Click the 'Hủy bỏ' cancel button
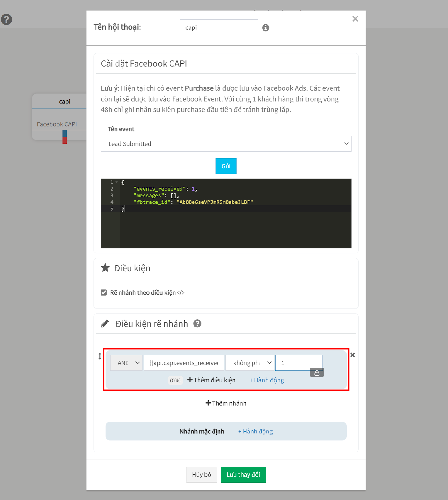The height and width of the screenshot is (500, 448). click(202, 475)
